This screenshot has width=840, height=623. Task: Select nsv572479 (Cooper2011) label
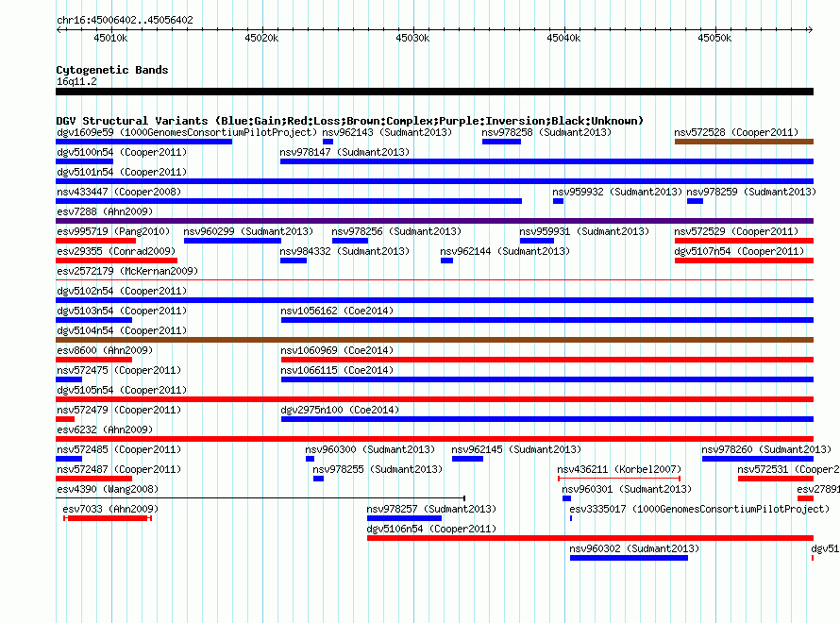[119, 410]
